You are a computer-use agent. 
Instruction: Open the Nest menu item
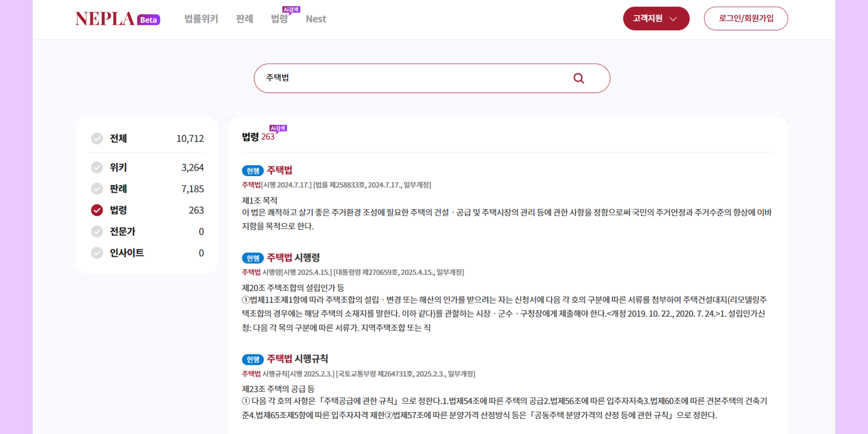coord(316,19)
